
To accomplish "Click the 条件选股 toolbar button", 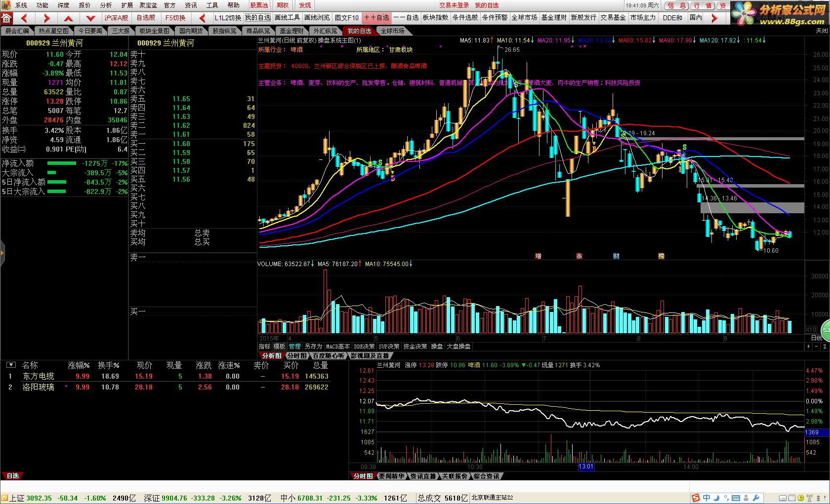I will [465, 18].
